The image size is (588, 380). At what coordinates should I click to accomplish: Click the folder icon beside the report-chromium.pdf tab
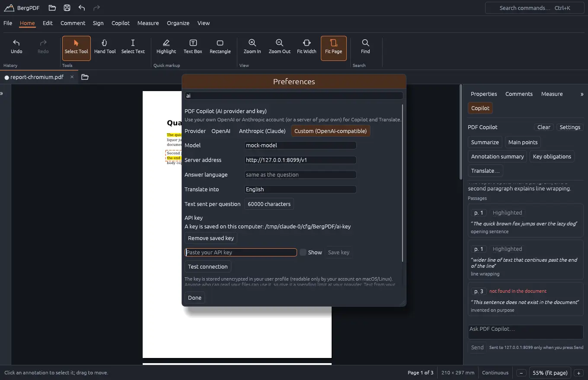tap(85, 77)
